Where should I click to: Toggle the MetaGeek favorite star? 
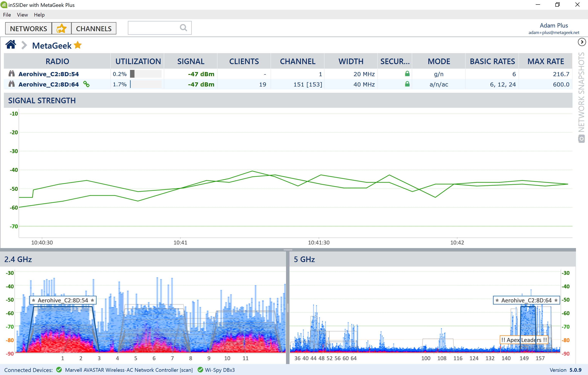[x=78, y=45]
